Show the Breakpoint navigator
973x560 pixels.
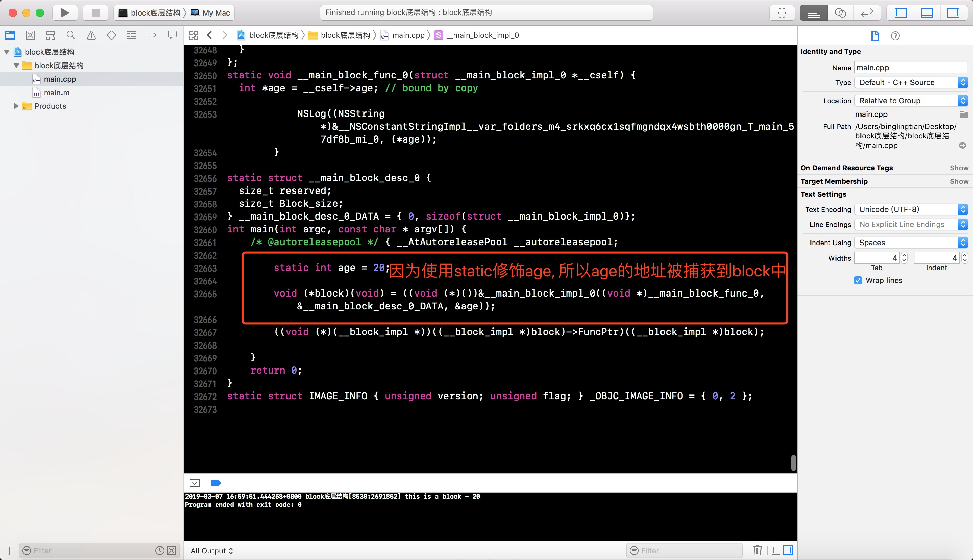[x=152, y=35]
